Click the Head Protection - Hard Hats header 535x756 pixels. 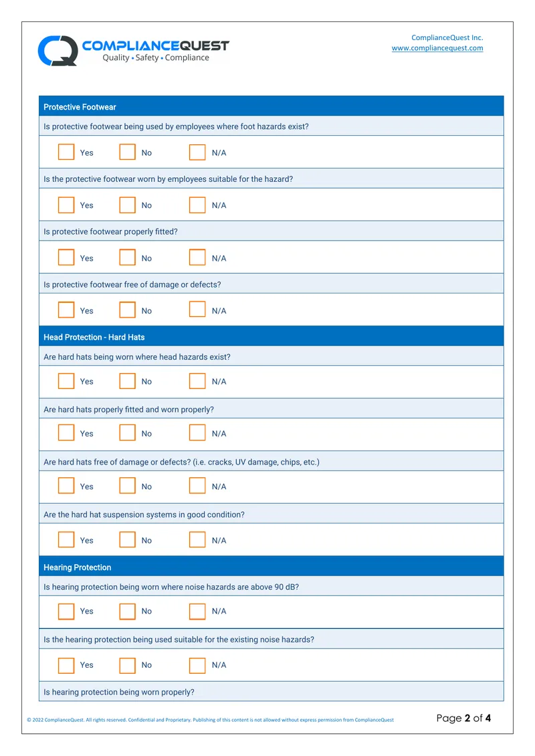pos(271,336)
